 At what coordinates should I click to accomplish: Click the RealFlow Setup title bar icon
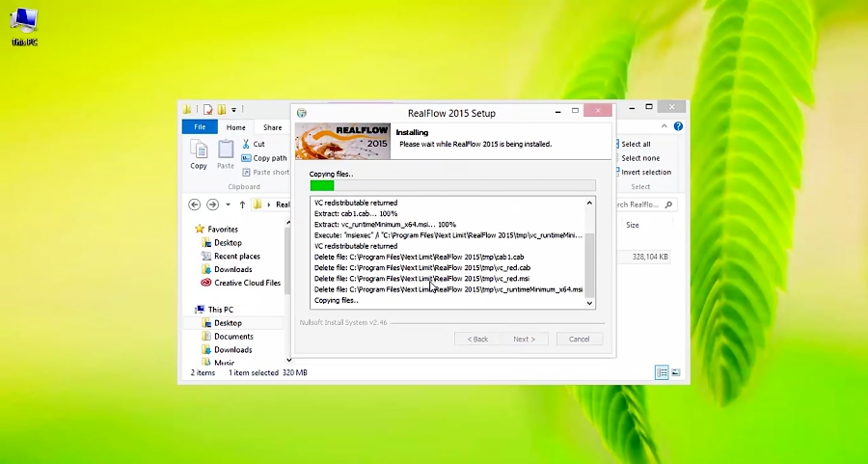(x=302, y=113)
